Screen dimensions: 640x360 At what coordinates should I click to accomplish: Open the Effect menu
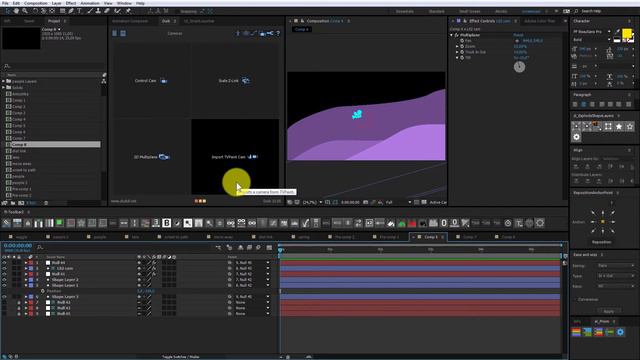tap(71, 3)
